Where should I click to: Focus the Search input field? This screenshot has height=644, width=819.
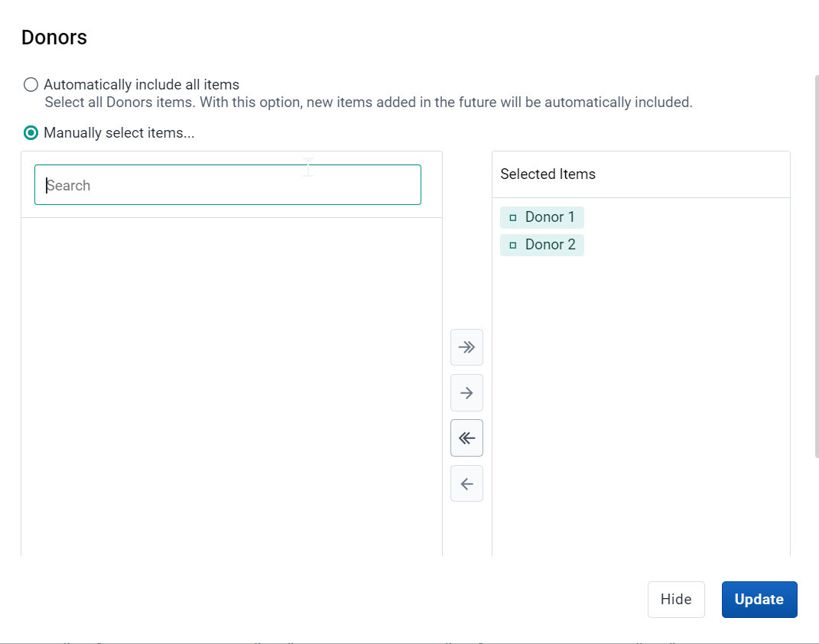pos(228,185)
